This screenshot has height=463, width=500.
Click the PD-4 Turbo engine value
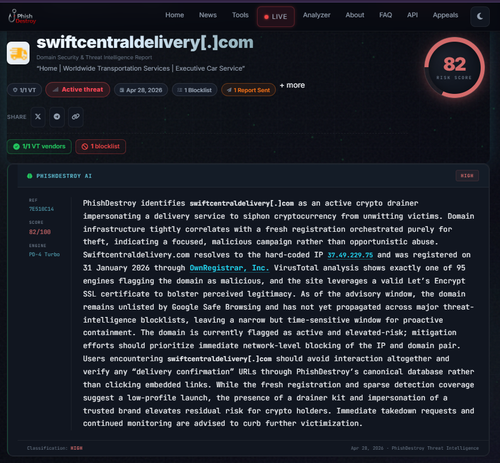click(x=44, y=254)
